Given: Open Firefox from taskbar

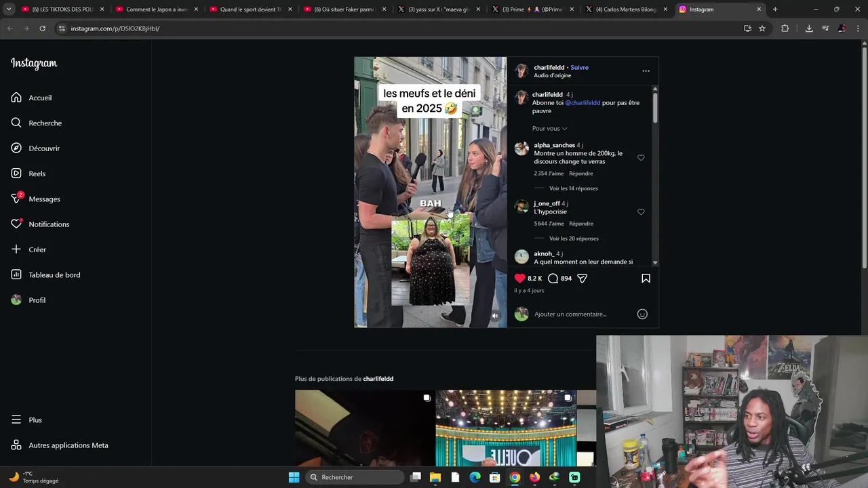Looking at the screenshot, I should 534,477.
